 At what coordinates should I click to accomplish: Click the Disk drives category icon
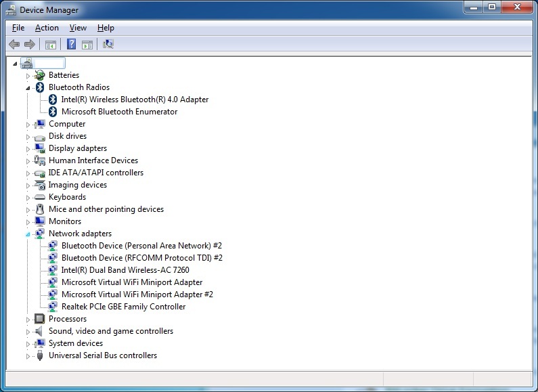pyautogui.click(x=40, y=137)
